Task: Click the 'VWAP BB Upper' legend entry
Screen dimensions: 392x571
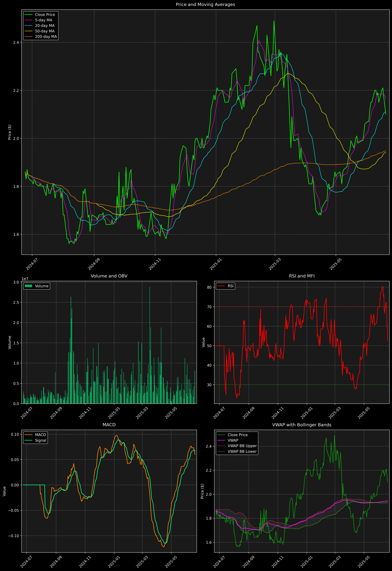Action: click(x=237, y=446)
